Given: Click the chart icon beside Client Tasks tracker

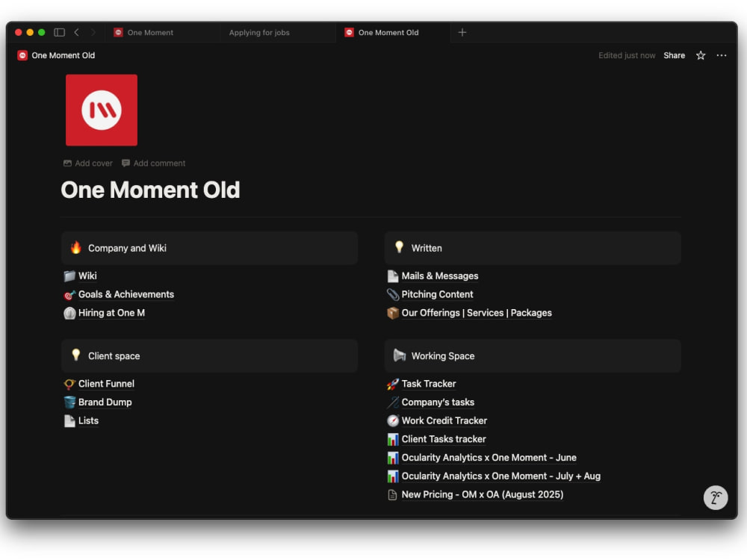Looking at the screenshot, I should pyautogui.click(x=393, y=440).
